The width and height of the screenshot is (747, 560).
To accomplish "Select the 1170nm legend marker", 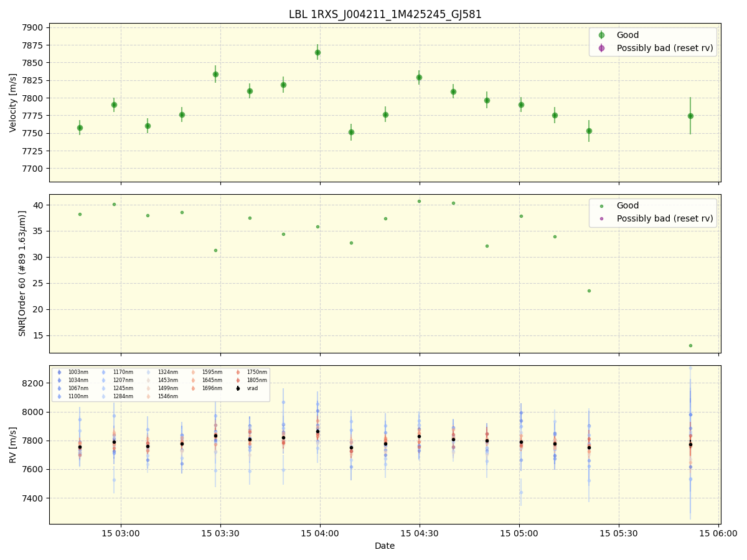I will (x=103, y=372).
